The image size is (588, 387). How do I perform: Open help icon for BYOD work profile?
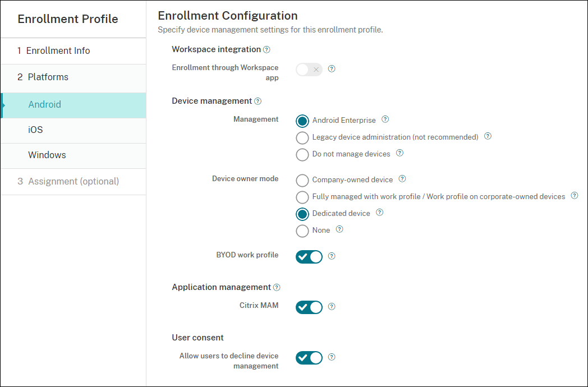point(332,256)
